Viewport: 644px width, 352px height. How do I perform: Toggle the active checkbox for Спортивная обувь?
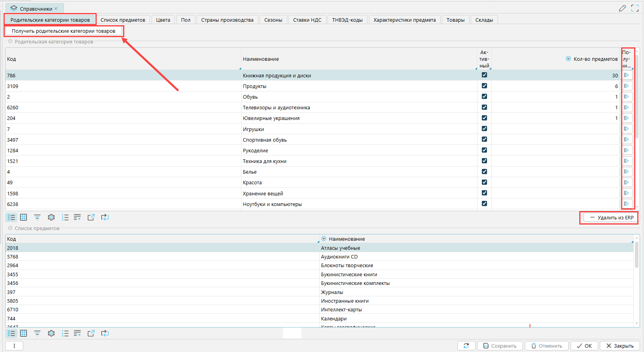click(484, 139)
